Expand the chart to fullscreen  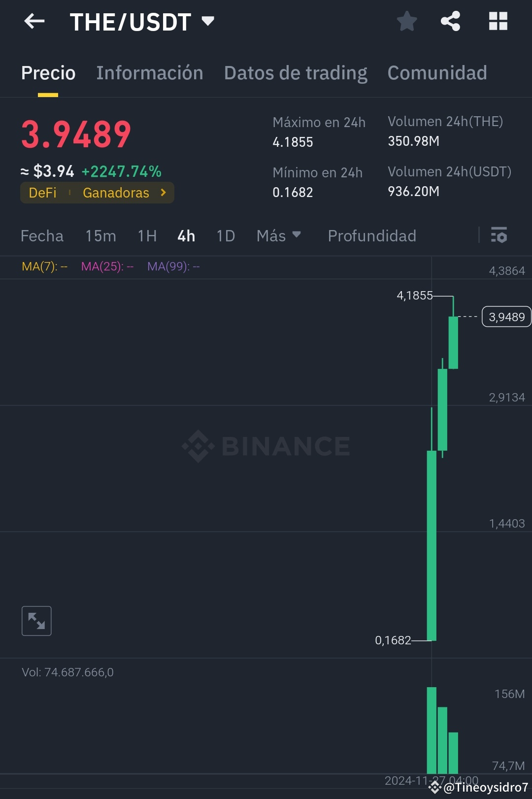click(36, 620)
